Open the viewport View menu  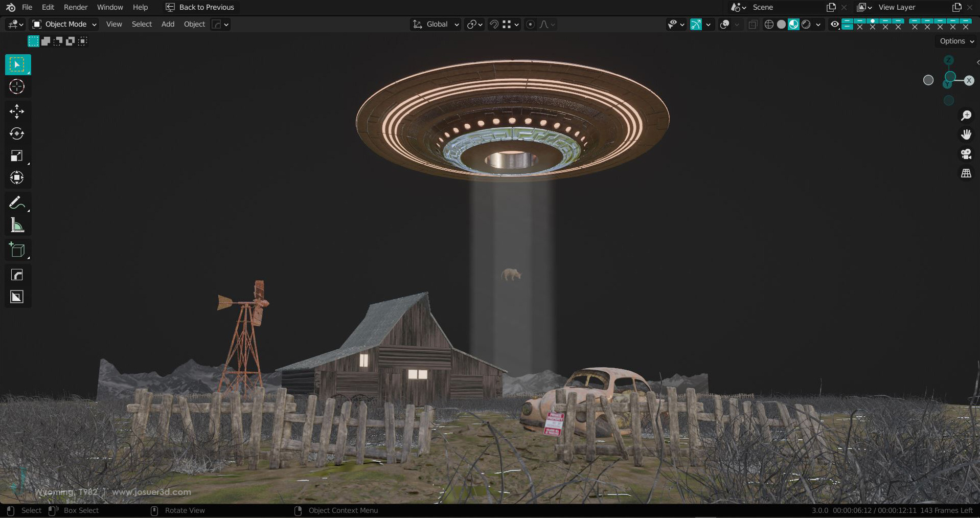point(114,24)
